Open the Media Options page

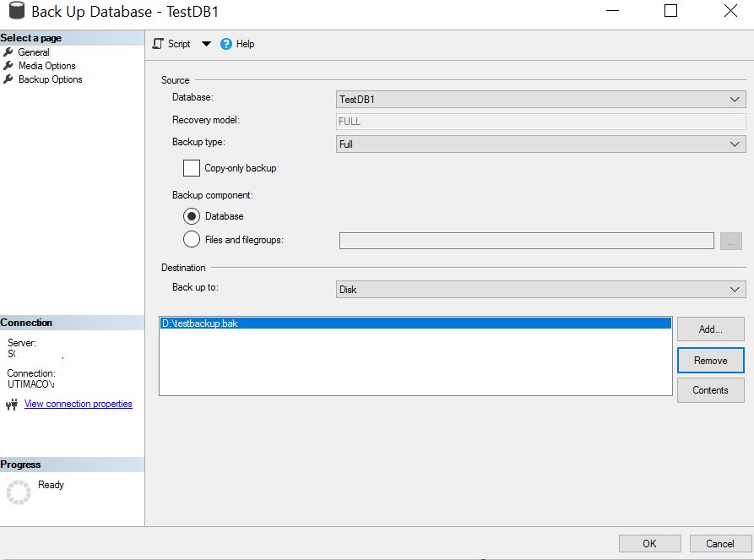46,65
